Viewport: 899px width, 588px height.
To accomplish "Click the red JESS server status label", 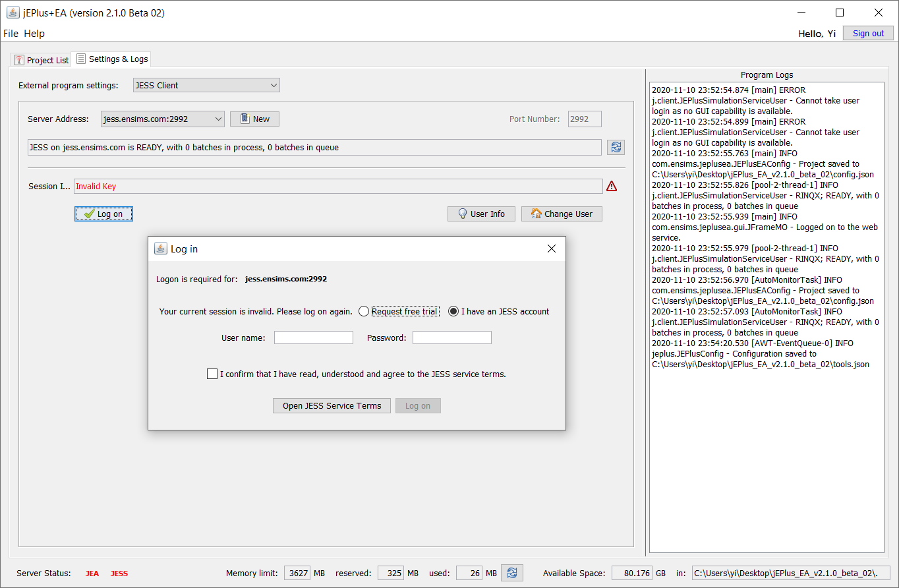I will pos(119,573).
